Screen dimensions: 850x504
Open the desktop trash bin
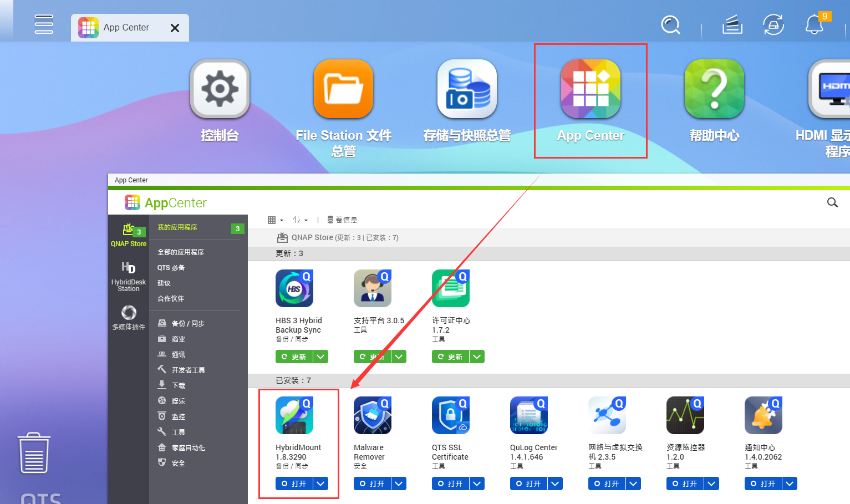34,453
